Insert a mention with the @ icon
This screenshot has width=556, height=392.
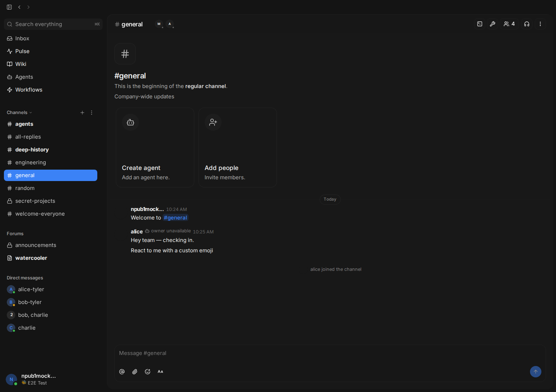point(122,372)
